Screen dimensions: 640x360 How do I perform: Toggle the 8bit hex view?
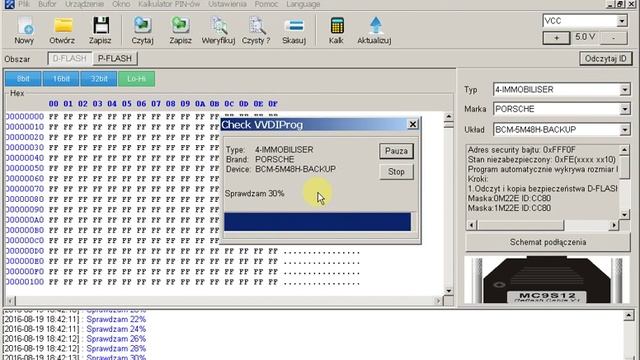pyautogui.click(x=23, y=78)
